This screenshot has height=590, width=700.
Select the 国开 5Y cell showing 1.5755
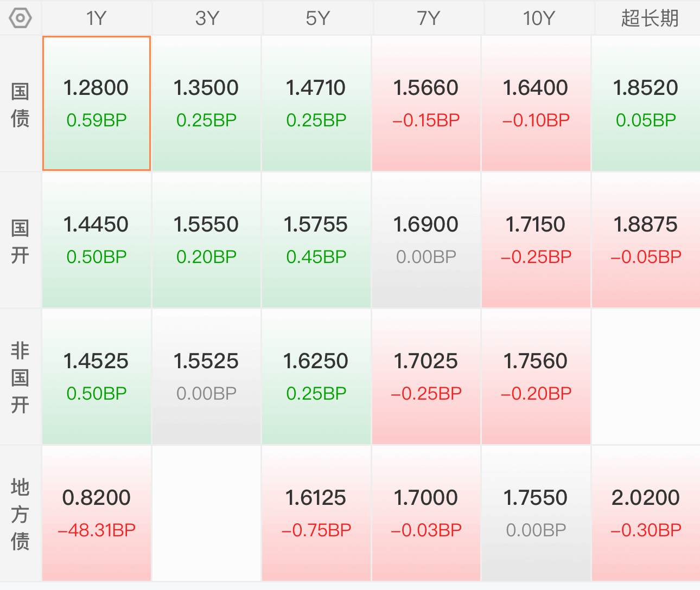[316, 240]
